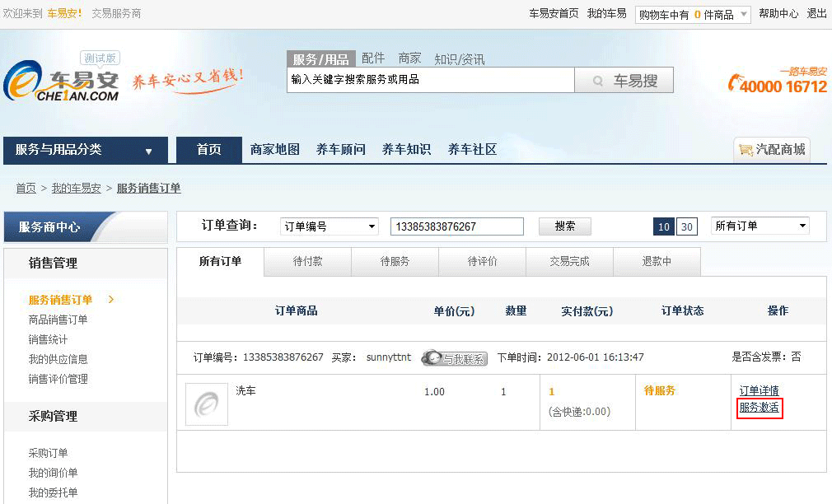Click the order number input field
The height and width of the screenshot is (504, 832).
click(457, 226)
